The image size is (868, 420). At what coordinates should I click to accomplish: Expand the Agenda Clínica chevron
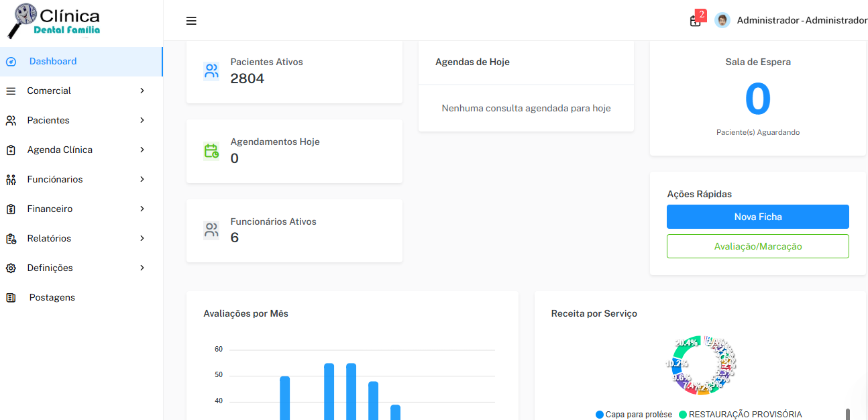coord(142,150)
